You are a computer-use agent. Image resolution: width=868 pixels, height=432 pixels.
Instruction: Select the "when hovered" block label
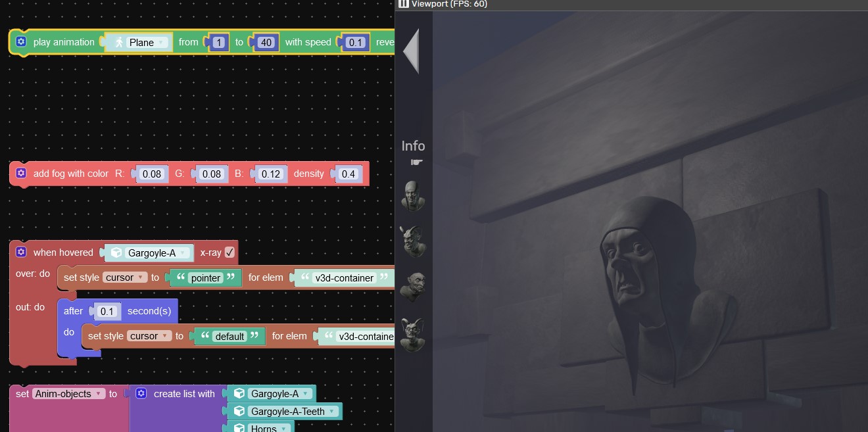click(63, 252)
